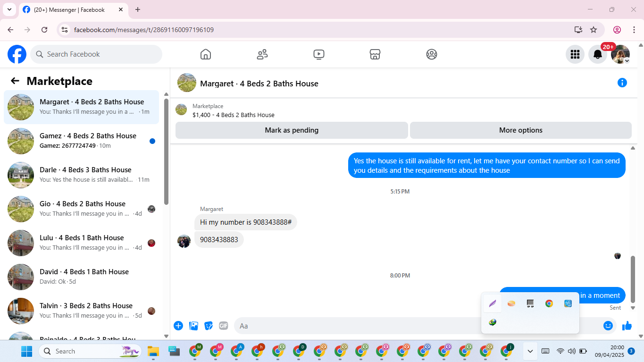Screen dimensions: 644x362
Task: Open the Darle · 4 Beds 3 Baths House conversation
Action: click(x=81, y=175)
